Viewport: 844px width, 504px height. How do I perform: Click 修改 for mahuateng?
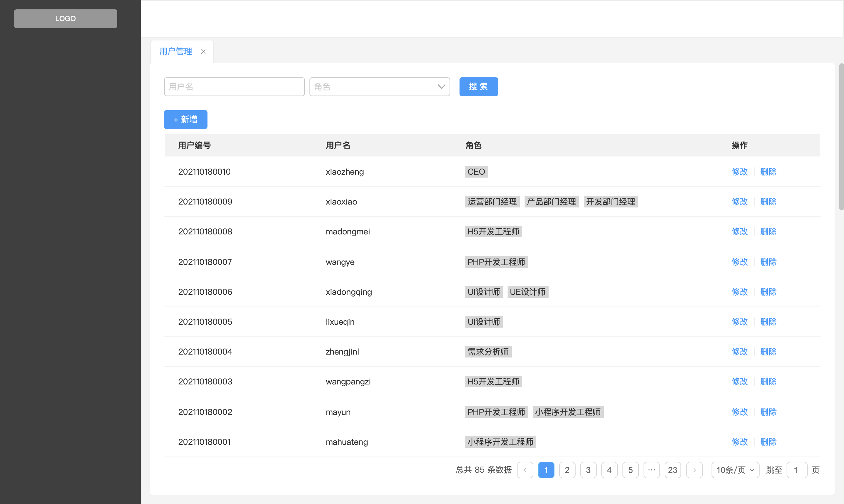click(739, 442)
